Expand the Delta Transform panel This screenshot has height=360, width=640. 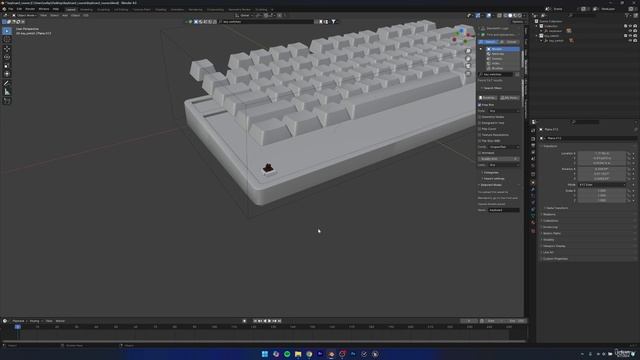[x=557, y=208]
